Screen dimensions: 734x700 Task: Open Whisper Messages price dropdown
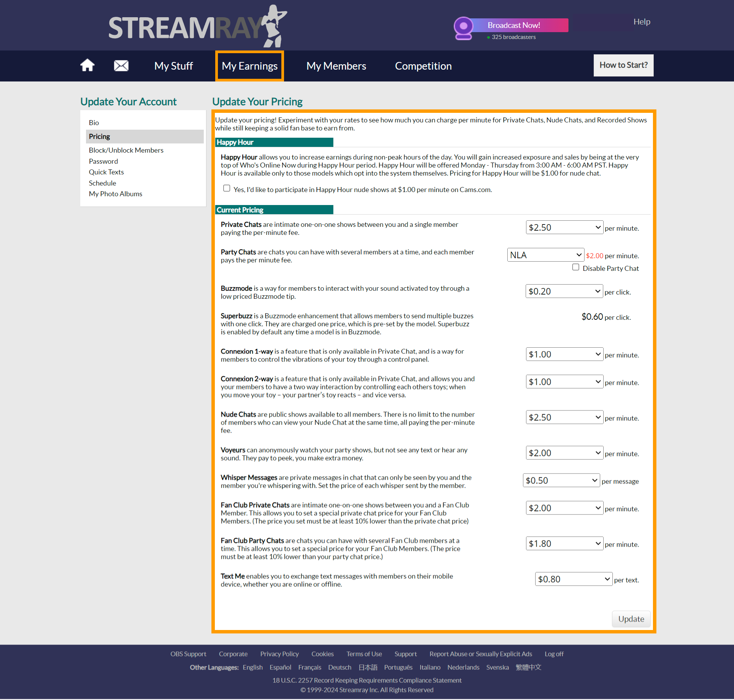pos(561,480)
